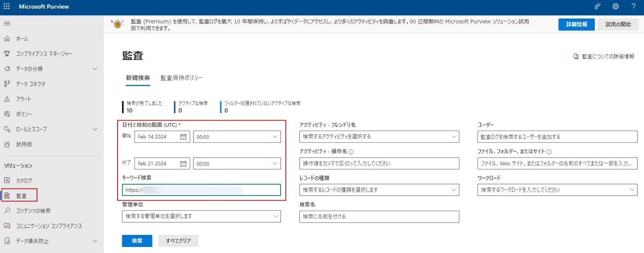644x253 pixels.
Task: Open the start time 00:00 dropdown
Action: pos(237,137)
